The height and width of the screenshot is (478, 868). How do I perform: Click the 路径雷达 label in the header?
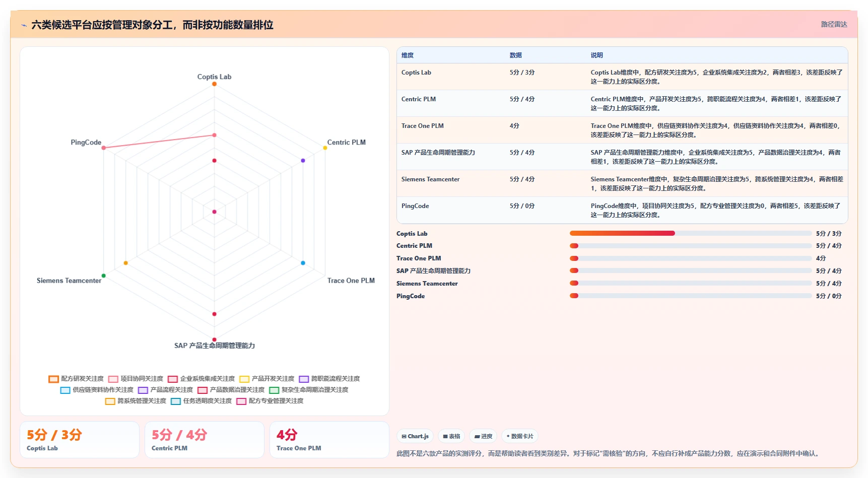tap(834, 24)
